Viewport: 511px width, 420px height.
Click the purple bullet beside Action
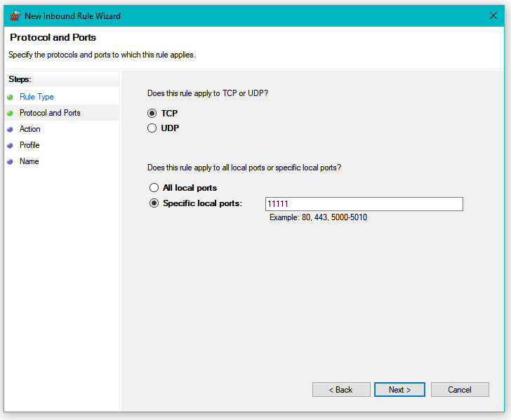click(x=10, y=129)
